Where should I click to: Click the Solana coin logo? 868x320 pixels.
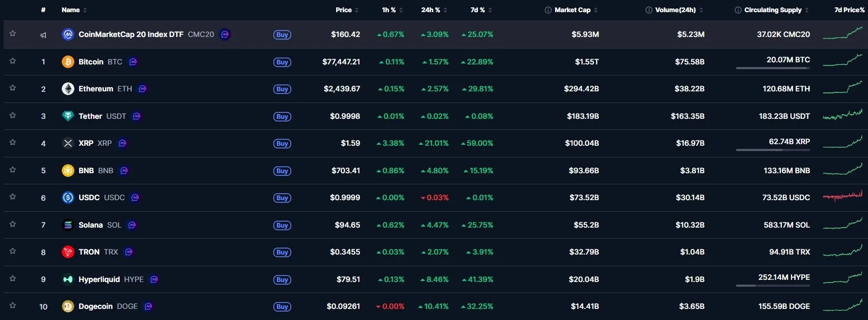coord(68,225)
